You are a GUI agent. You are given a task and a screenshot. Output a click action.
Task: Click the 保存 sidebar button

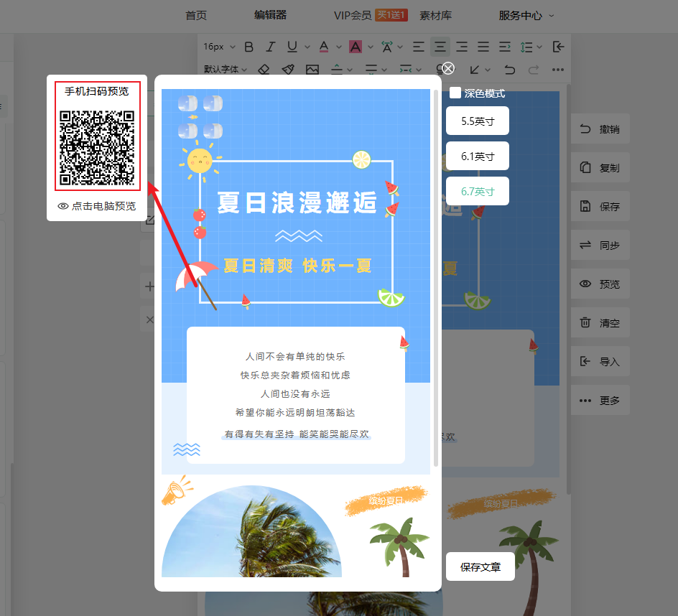click(x=600, y=206)
